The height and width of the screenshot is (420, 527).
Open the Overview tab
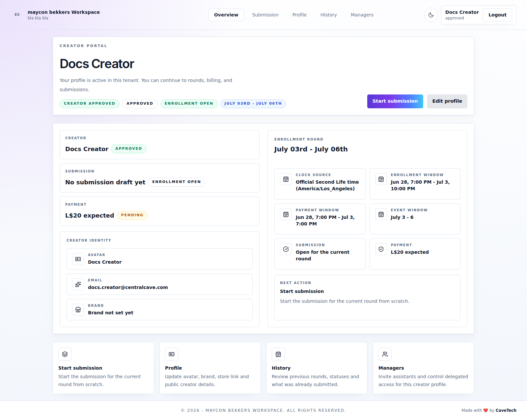tap(226, 15)
